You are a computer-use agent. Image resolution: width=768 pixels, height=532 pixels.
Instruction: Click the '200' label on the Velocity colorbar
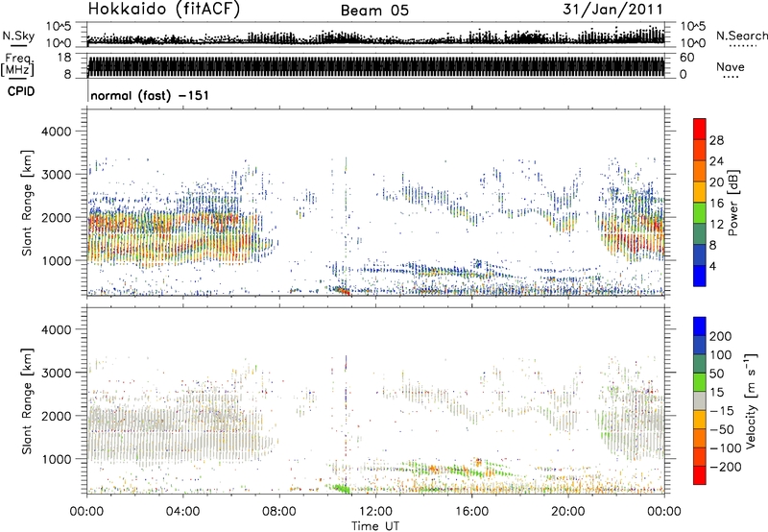pos(721,336)
